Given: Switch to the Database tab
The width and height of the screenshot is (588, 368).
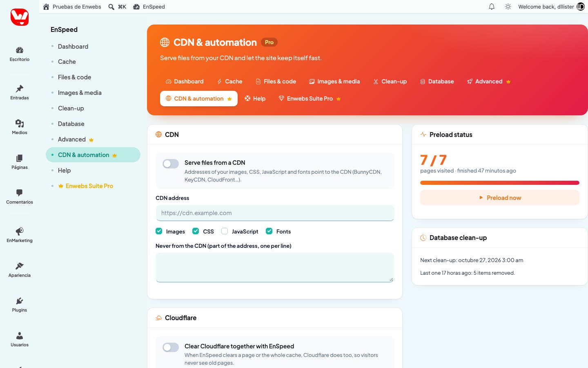Looking at the screenshot, I should (437, 81).
